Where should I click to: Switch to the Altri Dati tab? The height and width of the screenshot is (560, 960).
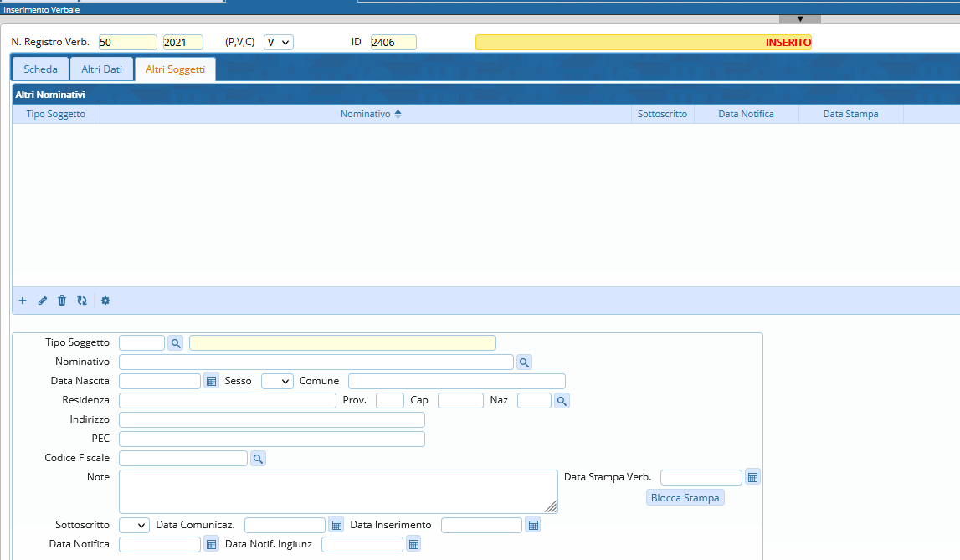click(x=101, y=69)
